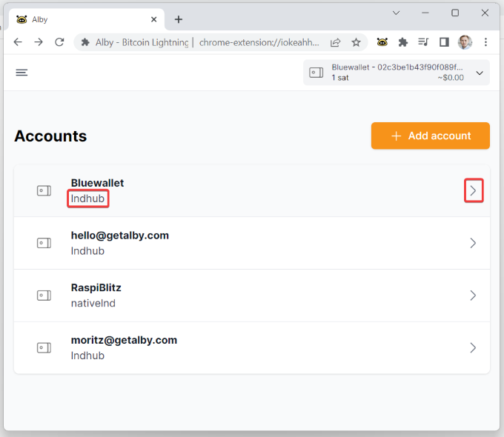The width and height of the screenshot is (504, 437).
Task: Open the media control playlist icon
Action: click(x=423, y=42)
